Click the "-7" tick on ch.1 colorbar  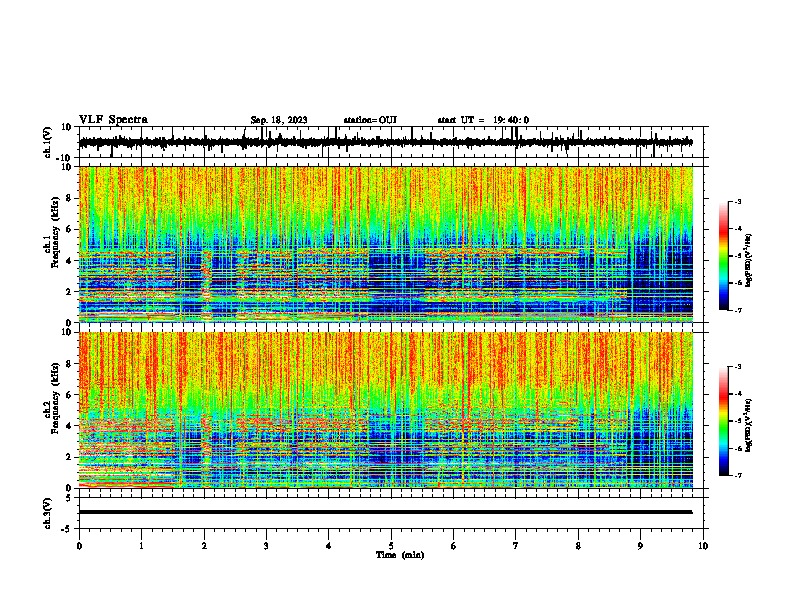[x=738, y=310]
